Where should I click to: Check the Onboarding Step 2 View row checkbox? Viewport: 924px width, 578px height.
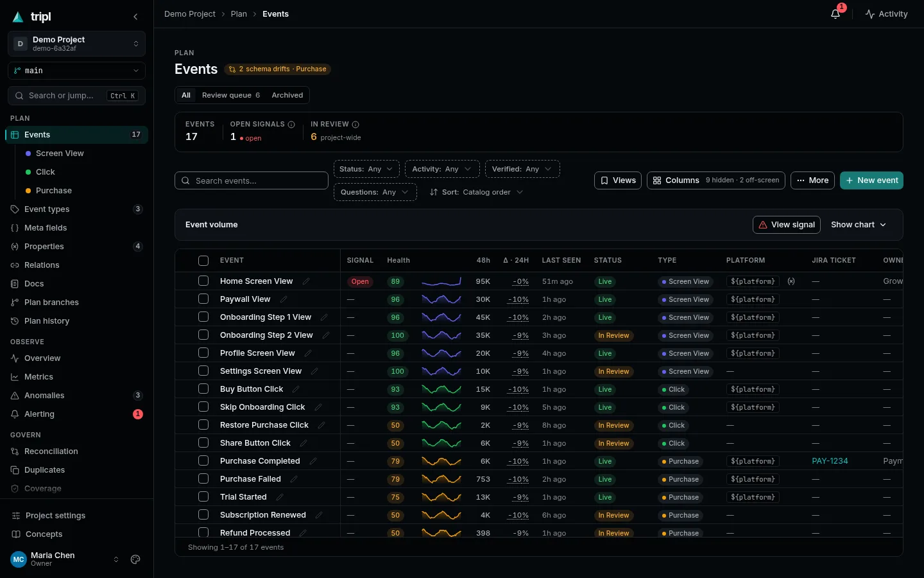click(x=203, y=335)
